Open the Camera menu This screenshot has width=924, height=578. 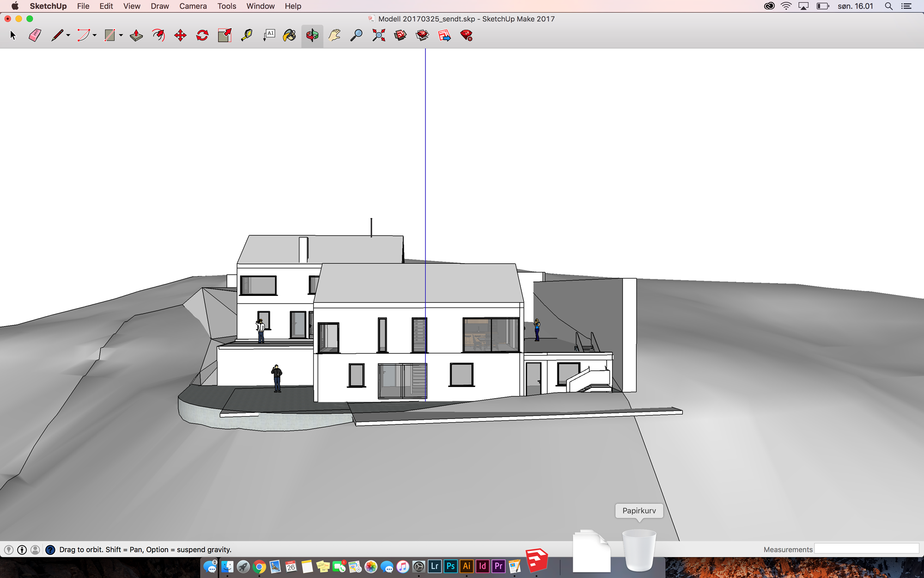pyautogui.click(x=193, y=6)
